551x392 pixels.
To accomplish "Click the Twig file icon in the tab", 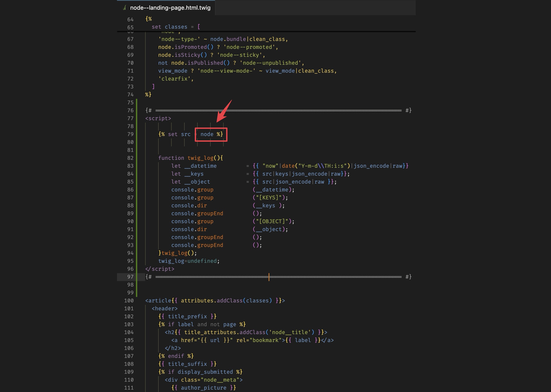I will click(x=124, y=8).
